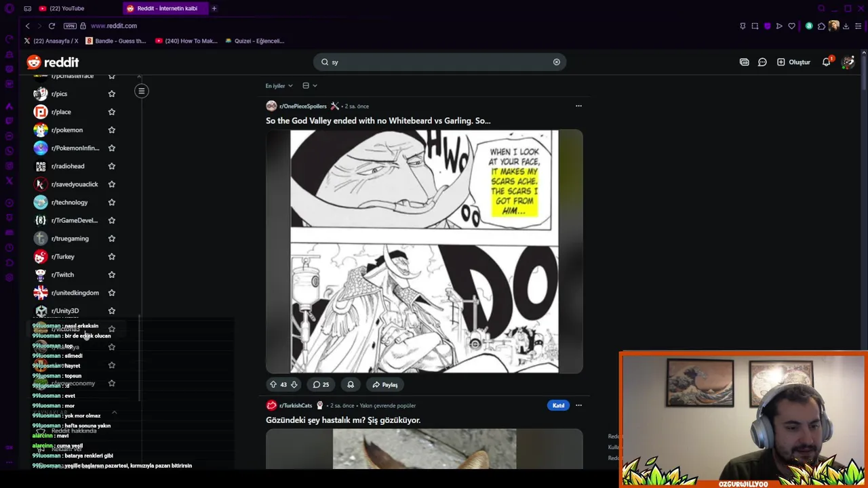The height and width of the screenshot is (488, 868).
Task: Click the Reddit logo home link
Action: [53, 62]
